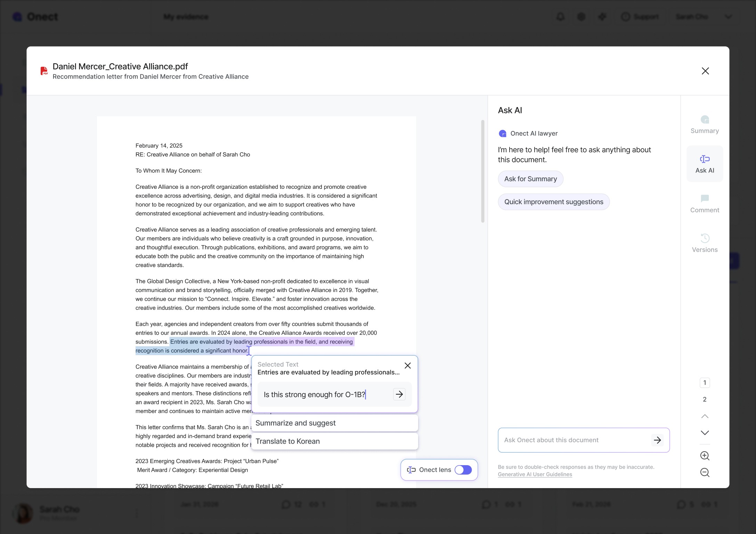
Task: Submit the selected text question arrow
Action: [x=399, y=394]
